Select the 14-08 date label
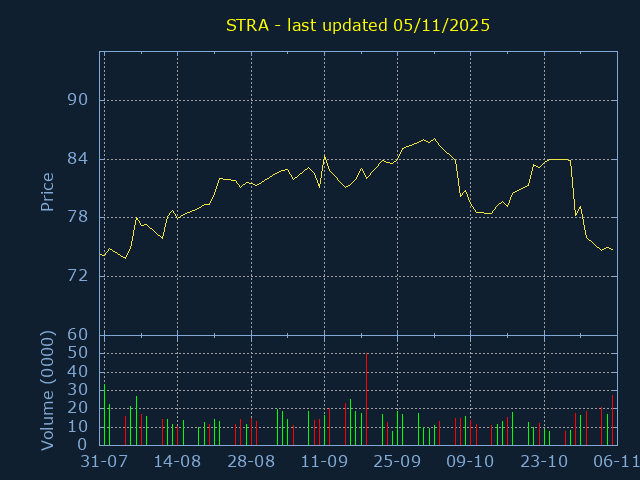Screen dimensions: 640x480 (178, 461)
